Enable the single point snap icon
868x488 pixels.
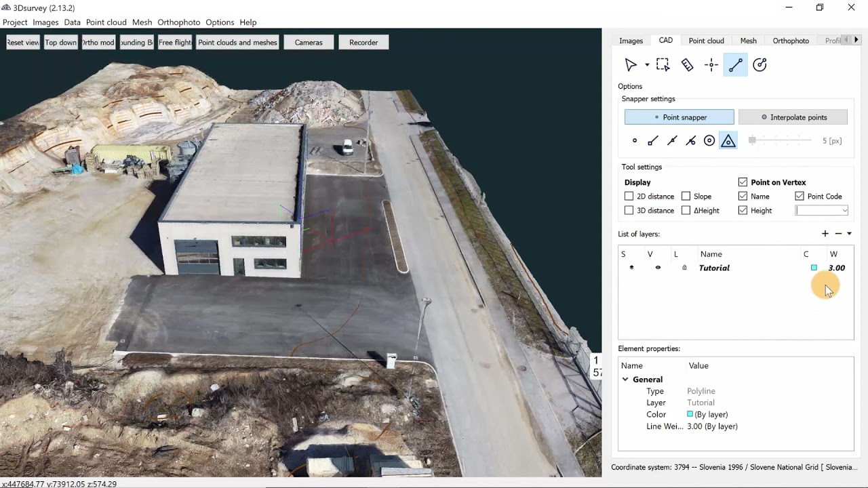pos(635,141)
